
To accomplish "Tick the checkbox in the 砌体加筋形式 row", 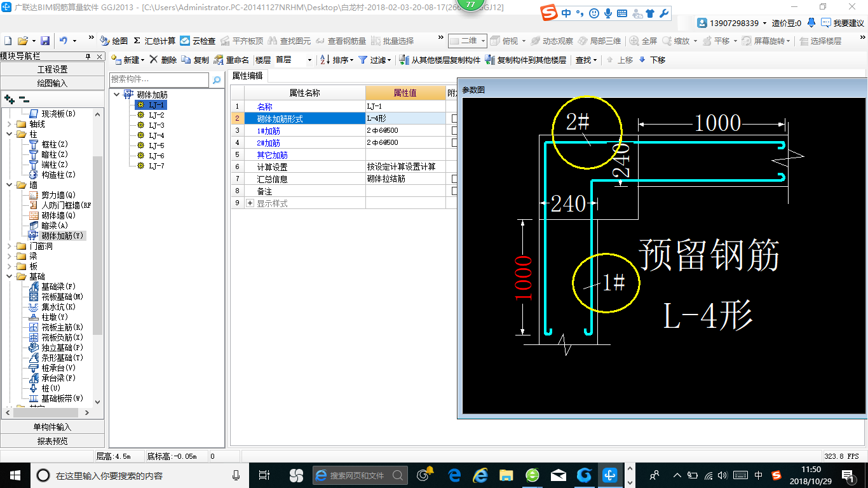I will (x=454, y=118).
